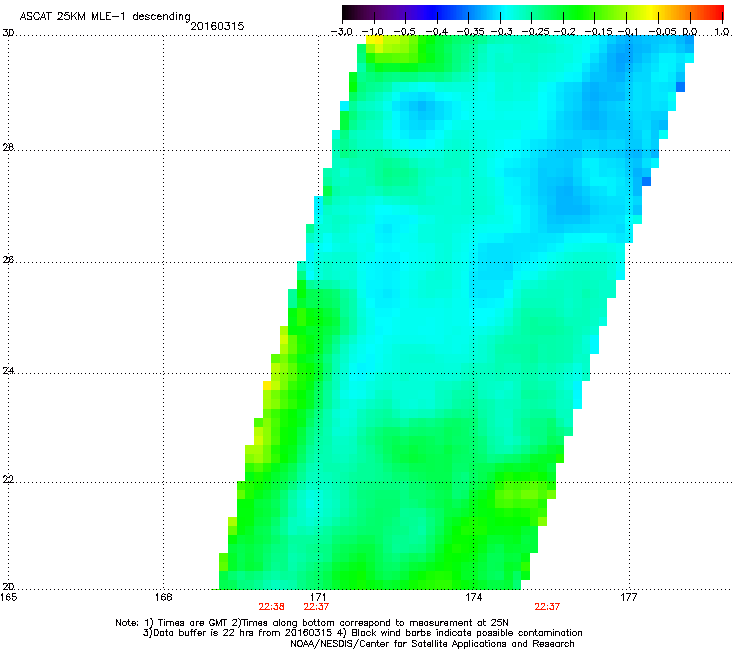
Task: Click the -0.3 color scale label
Action: coord(502,32)
